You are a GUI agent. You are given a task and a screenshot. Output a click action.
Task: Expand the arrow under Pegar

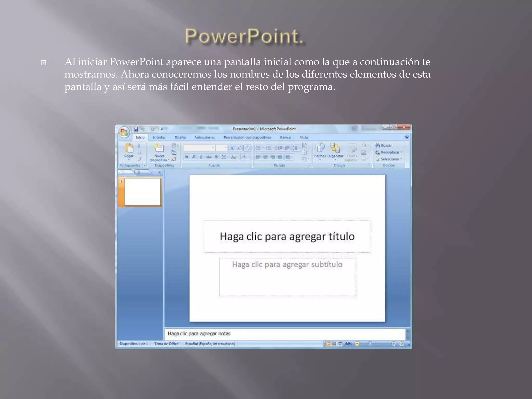tap(129, 160)
